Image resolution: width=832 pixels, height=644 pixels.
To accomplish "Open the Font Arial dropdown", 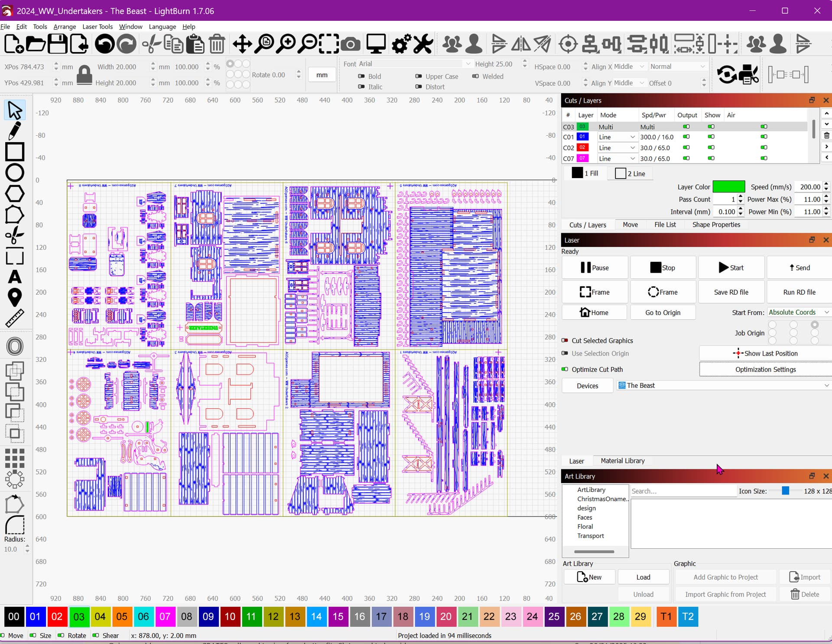I will tap(415, 64).
